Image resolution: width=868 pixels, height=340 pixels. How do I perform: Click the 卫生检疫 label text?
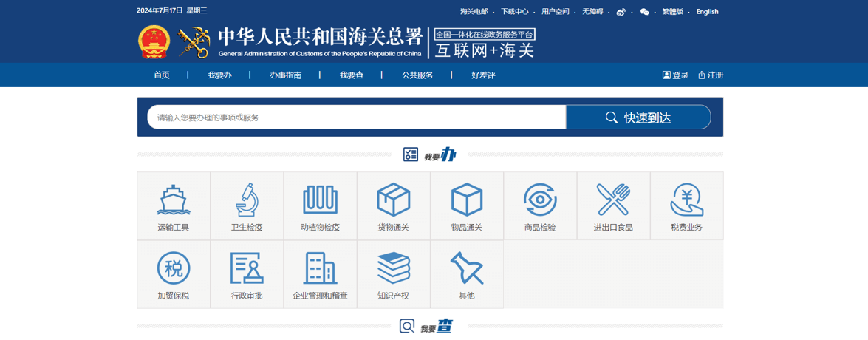pyautogui.click(x=247, y=227)
